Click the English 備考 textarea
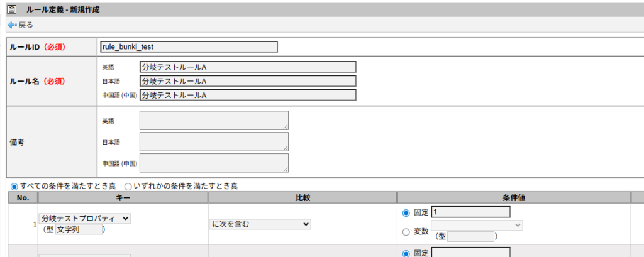The image size is (644, 257). coord(214,121)
